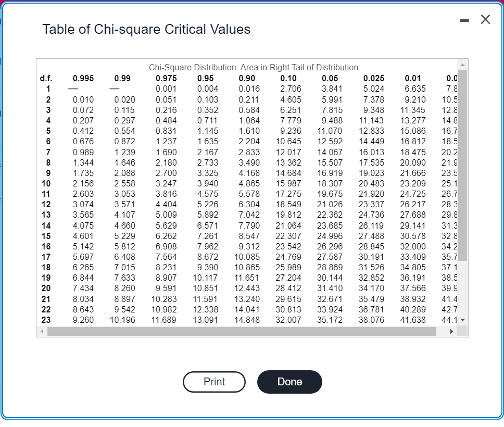This screenshot has width=504, height=427.
Task: Click the Chi-Square Distribution heading text
Action: (254, 68)
